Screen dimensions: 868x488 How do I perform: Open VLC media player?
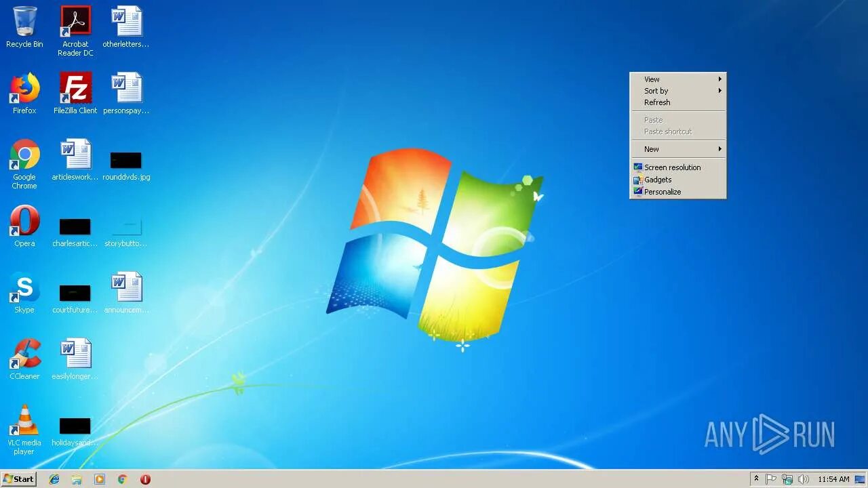tap(24, 420)
